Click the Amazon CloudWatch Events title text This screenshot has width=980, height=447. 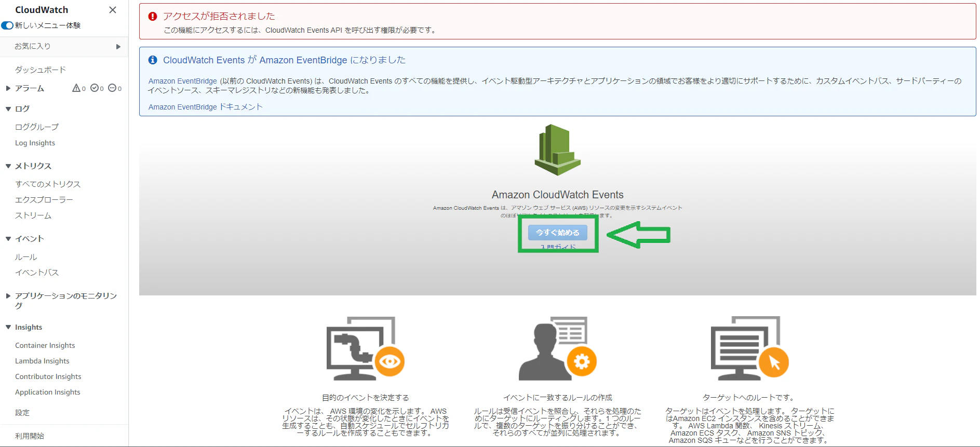point(558,195)
